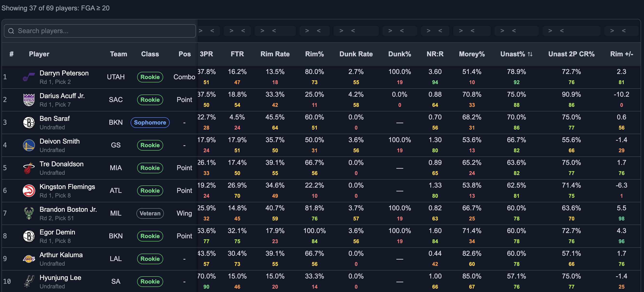Screen dimensions: 644x292
Task: Sort by the Dunk Rate column header
Action: 356,54
